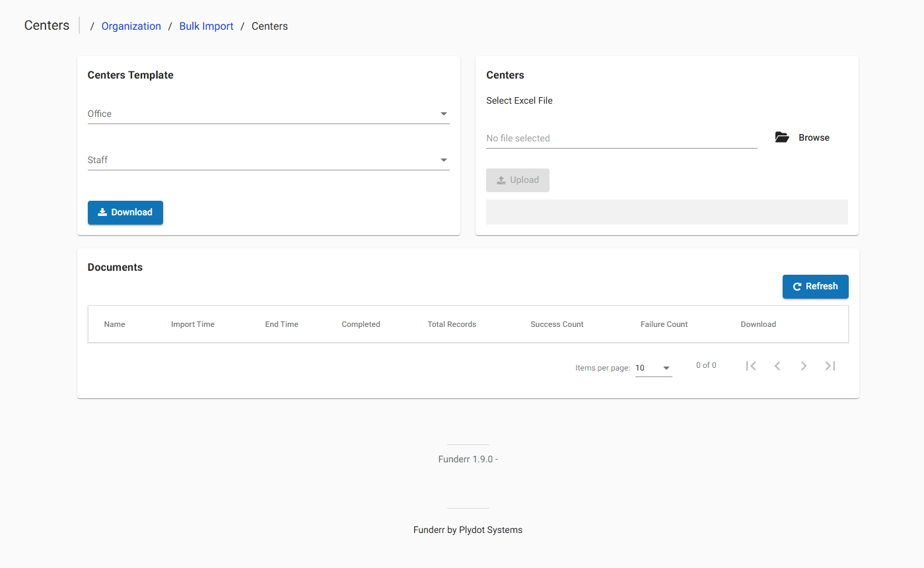Open the items per page selector
The width and height of the screenshot is (924, 568).
click(653, 367)
